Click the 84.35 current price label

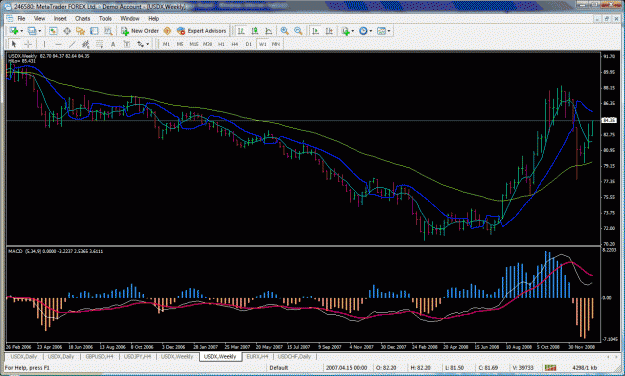click(609, 120)
